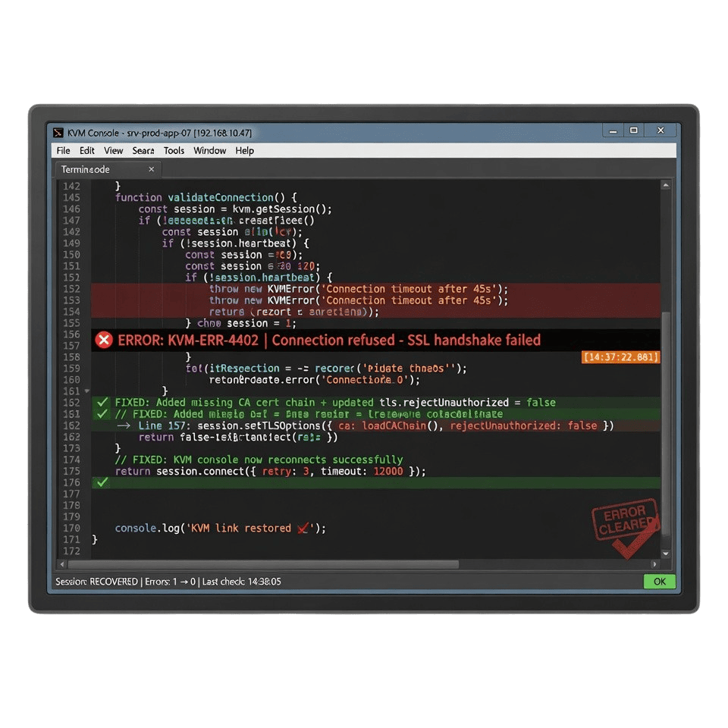728x728 pixels.
Task: Click the 'Line 157: session.setTLSOptions' line
Action: click(x=365, y=425)
